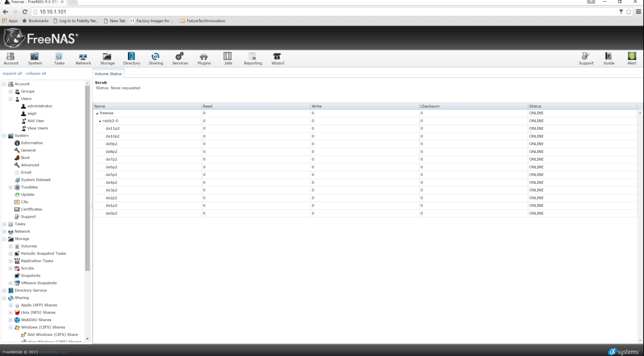Open the Directory toolbar icon
This screenshot has height=356, width=644.
132,58
